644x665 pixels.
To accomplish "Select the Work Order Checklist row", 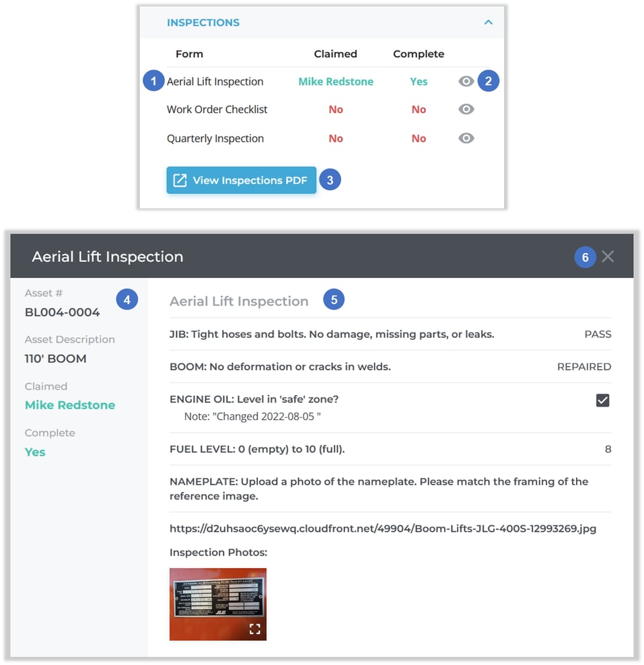I will point(217,109).
